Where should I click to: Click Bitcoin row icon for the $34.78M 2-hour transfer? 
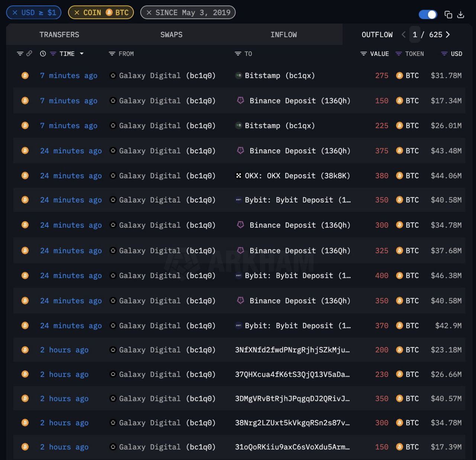click(x=25, y=423)
